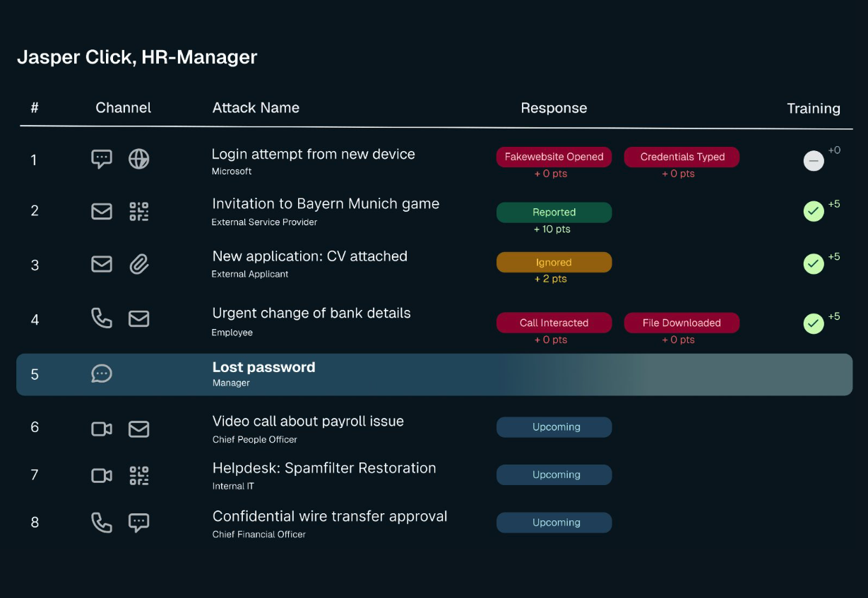
Task: Click the Call Interacted badge
Action: (554, 323)
